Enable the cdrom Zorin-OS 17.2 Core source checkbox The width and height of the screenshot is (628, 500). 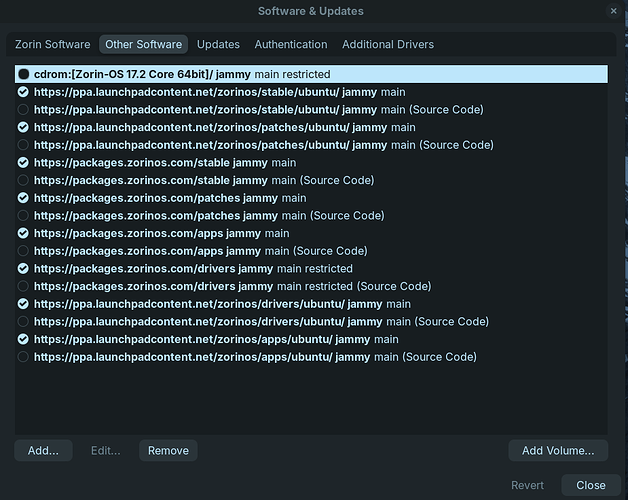click(23, 75)
